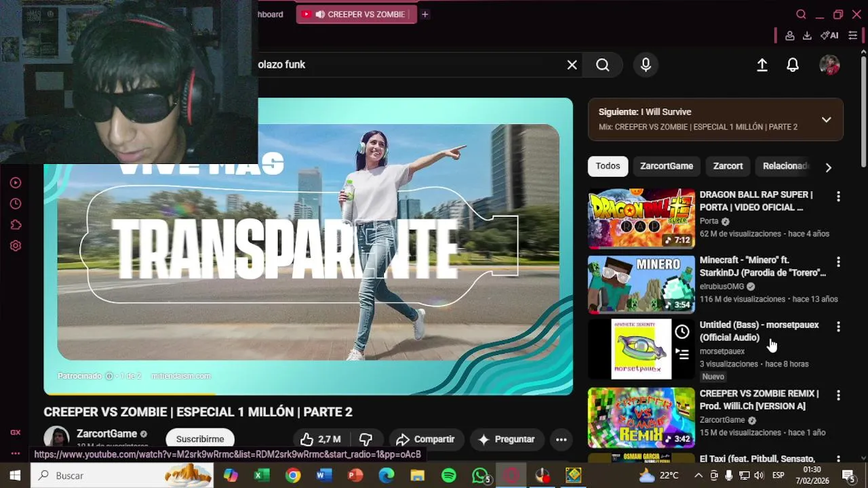
Task: Expand the Siguiente mix playlist panel
Action: tap(826, 119)
